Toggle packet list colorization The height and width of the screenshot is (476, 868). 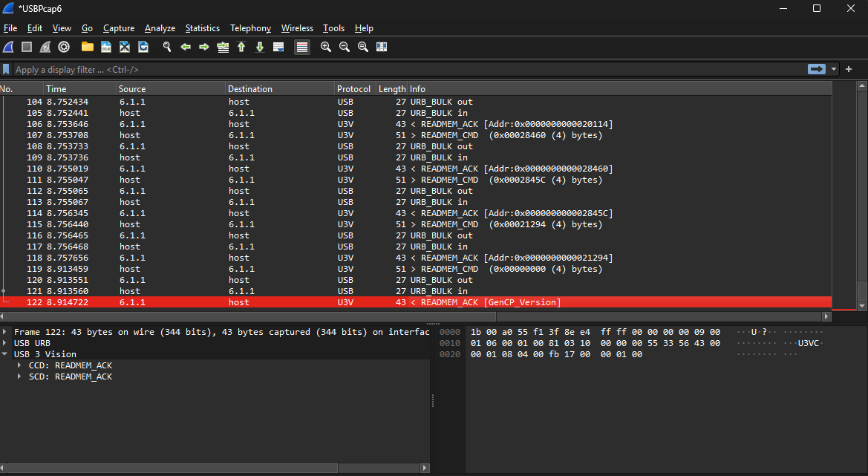(x=302, y=47)
